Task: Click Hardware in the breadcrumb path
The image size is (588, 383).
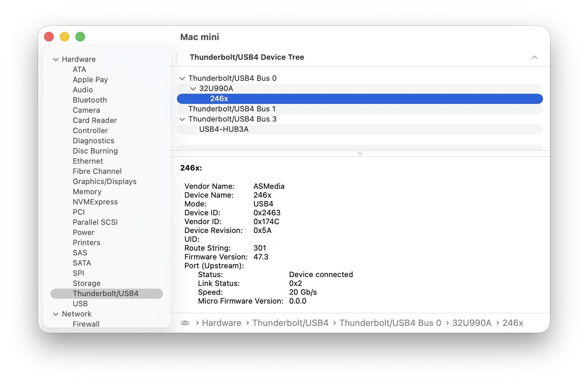Action: point(221,323)
